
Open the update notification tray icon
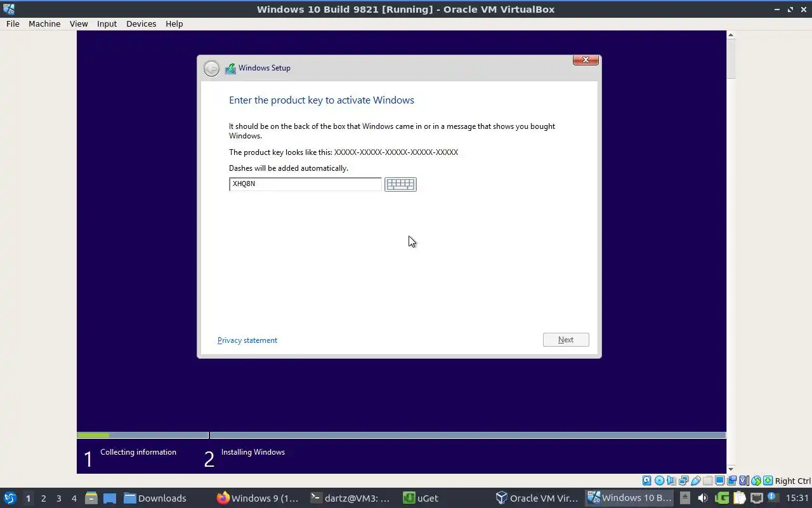(x=773, y=498)
